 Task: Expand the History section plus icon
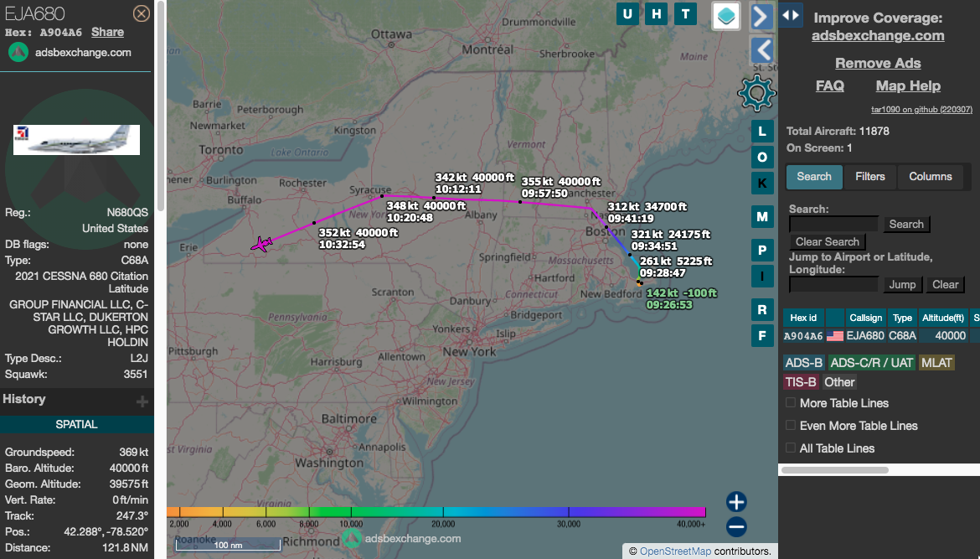click(142, 401)
